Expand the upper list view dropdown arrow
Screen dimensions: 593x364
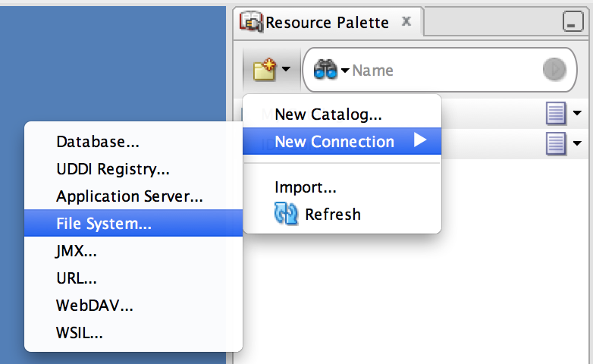(x=577, y=113)
